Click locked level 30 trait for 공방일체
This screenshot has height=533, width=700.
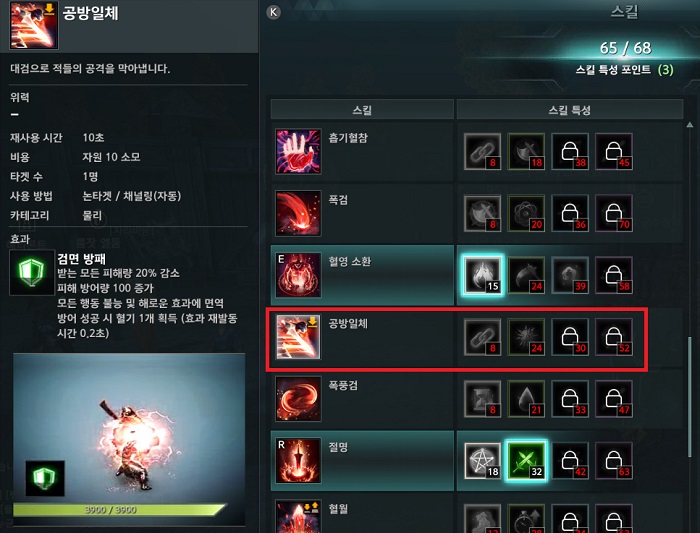(570, 337)
